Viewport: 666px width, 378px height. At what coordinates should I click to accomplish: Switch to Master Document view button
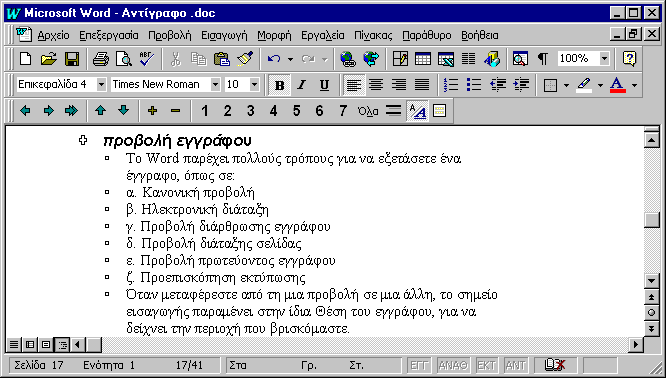pos(440,111)
